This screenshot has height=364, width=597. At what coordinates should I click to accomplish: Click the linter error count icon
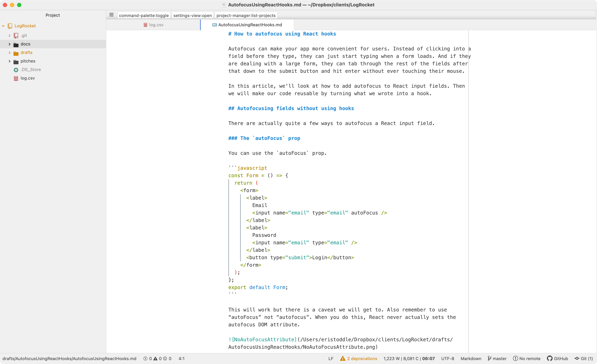coord(145,358)
